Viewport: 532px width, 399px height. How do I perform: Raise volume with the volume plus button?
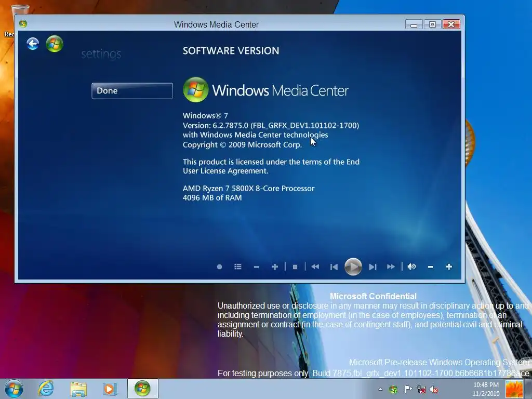[449, 267]
